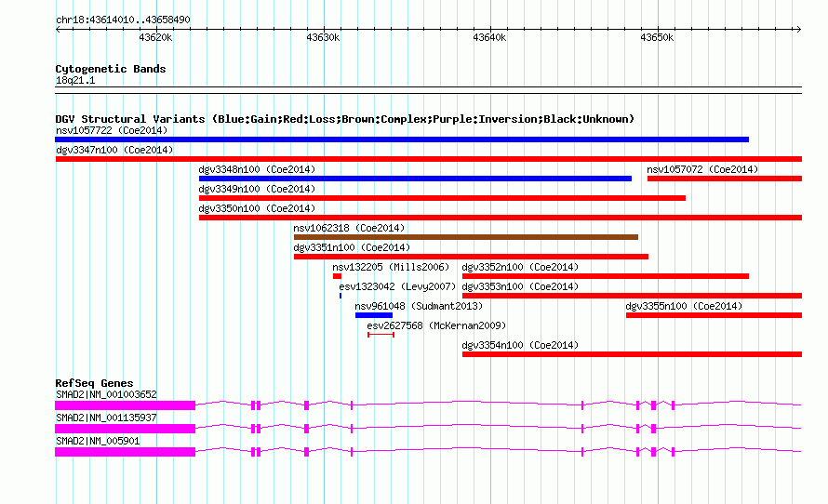Open the dgv3349n100 (Coe2014) label
The image size is (828, 504).
coord(257,189)
